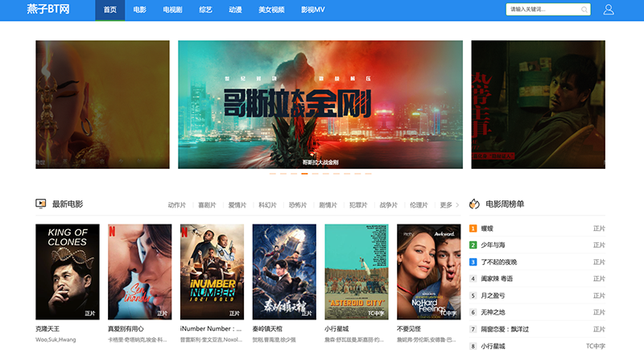Open the King of Clones poster

(68, 272)
